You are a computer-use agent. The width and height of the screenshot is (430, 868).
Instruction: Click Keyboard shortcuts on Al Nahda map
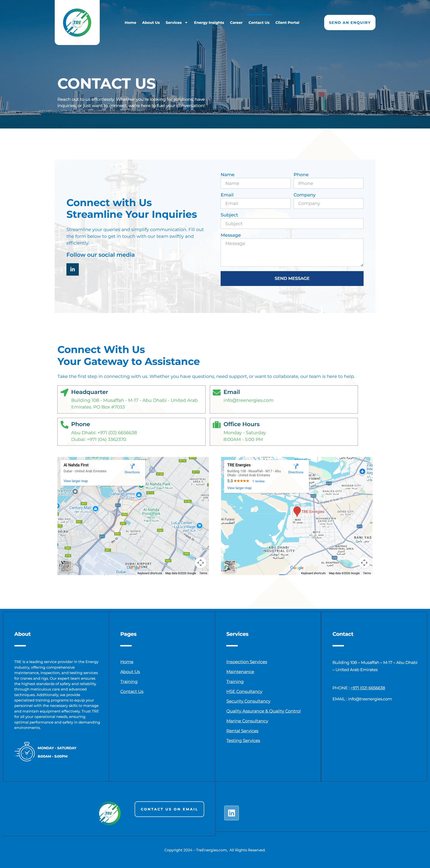(149, 573)
